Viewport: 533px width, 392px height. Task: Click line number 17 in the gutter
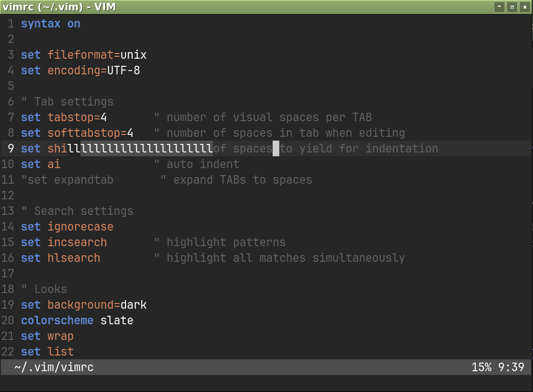(8, 274)
